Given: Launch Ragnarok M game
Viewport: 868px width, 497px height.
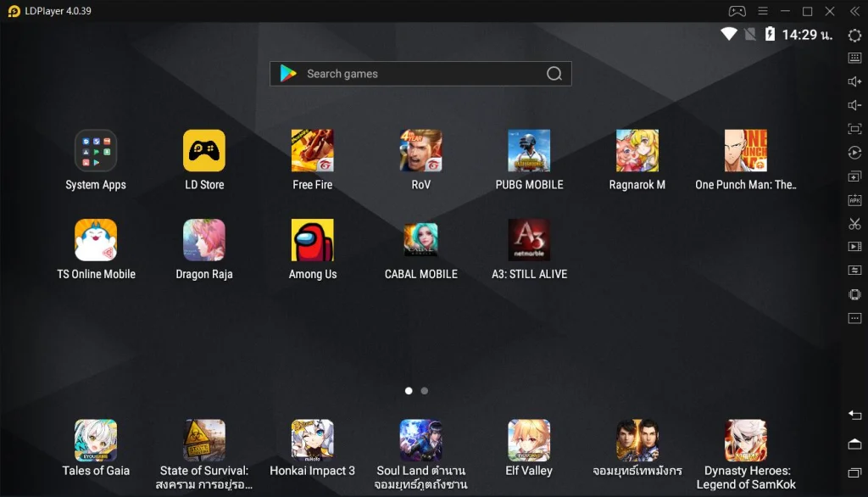Looking at the screenshot, I should 637,151.
